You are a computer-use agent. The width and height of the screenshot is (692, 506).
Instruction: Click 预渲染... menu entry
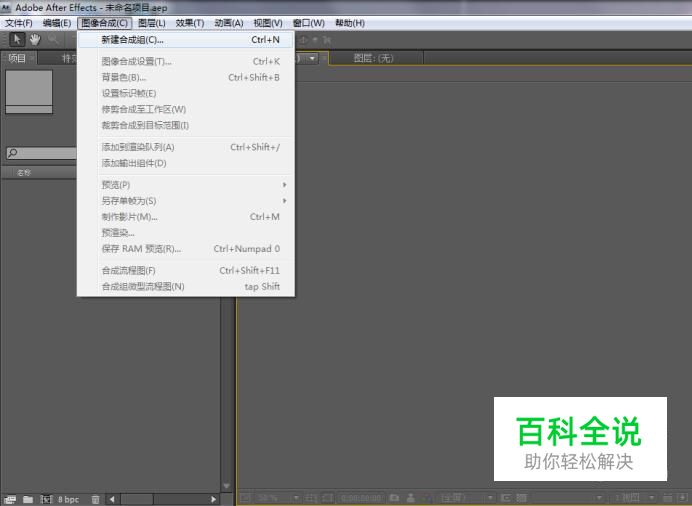[x=186, y=232]
